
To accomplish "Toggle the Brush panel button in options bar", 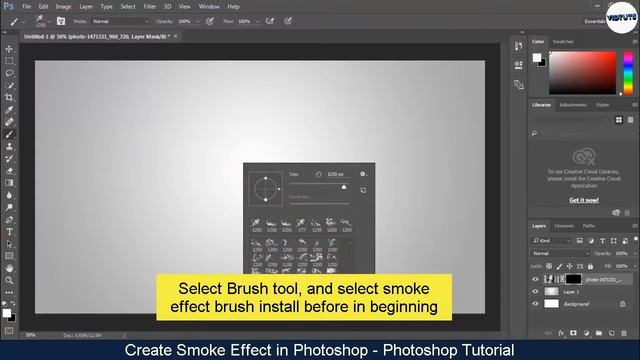I will (61, 21).
